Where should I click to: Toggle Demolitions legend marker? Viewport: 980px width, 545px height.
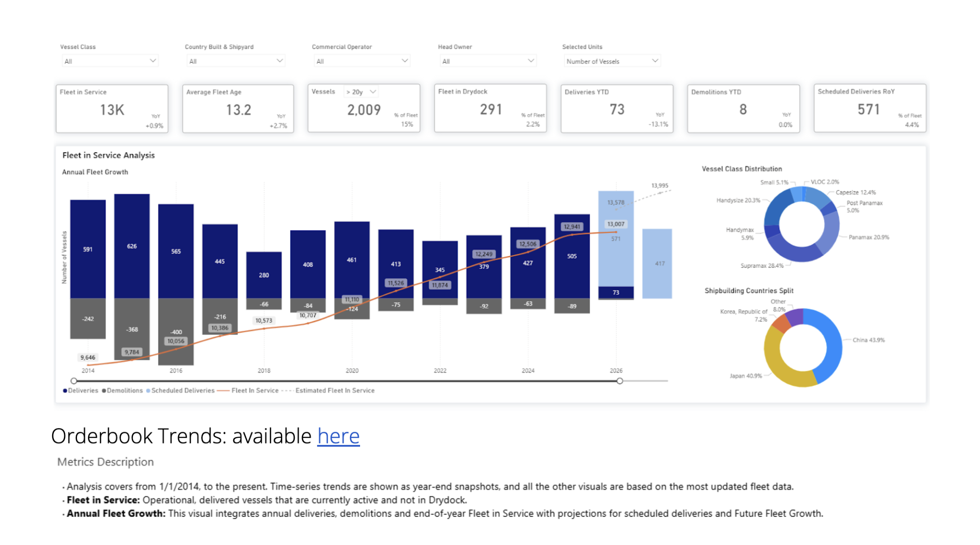pyautogui.click(x=104, y=391)
